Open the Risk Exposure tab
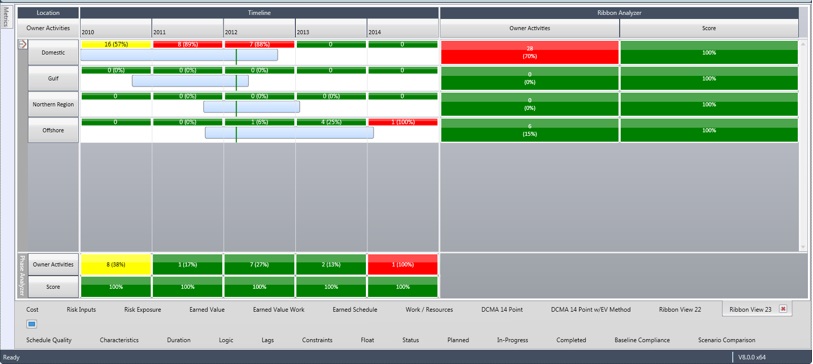 point(143,310)
